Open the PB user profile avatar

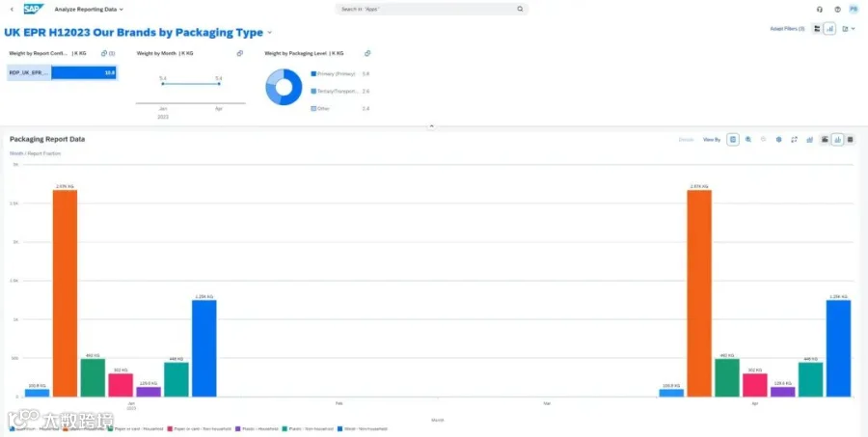coord(854,9)
